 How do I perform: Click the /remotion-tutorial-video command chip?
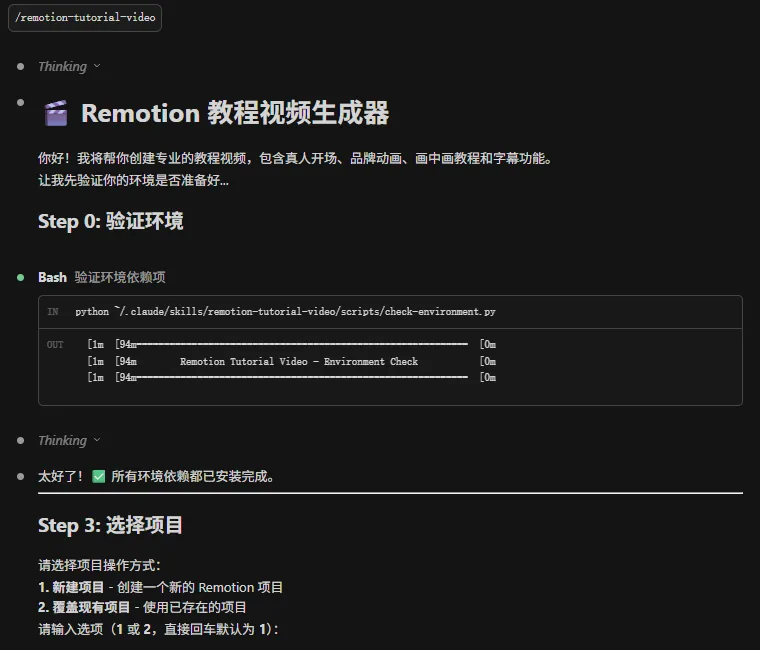pos(85,18)
